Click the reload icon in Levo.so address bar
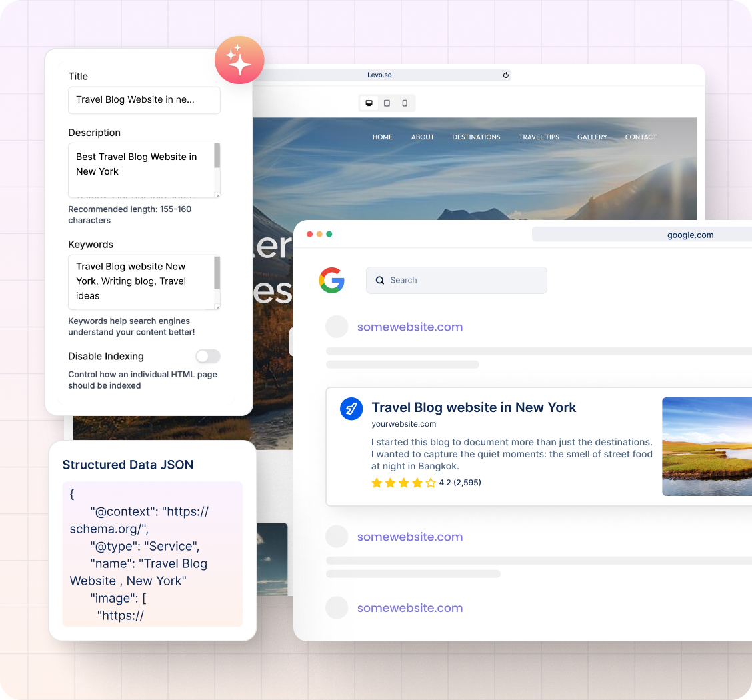The image size is (752, 700). pyautogui.click(x=506, y=75)
